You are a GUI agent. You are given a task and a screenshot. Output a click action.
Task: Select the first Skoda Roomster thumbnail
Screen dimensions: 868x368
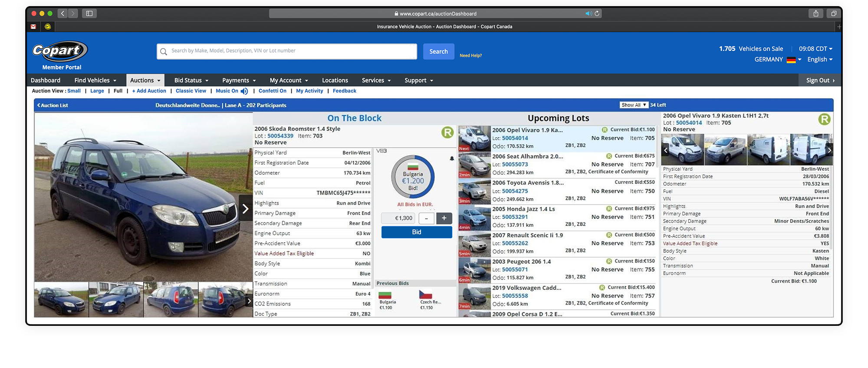coord(61,299)
